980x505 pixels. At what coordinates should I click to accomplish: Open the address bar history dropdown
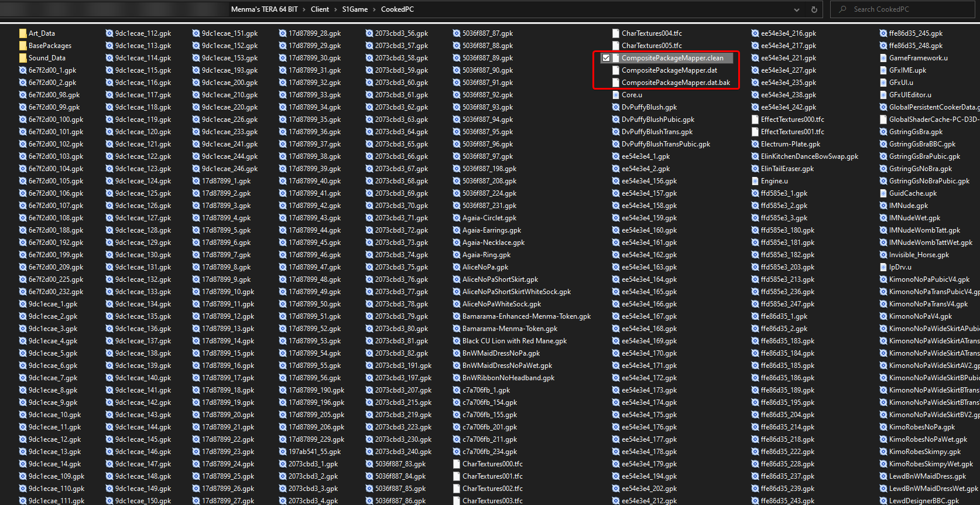(797, 9)
